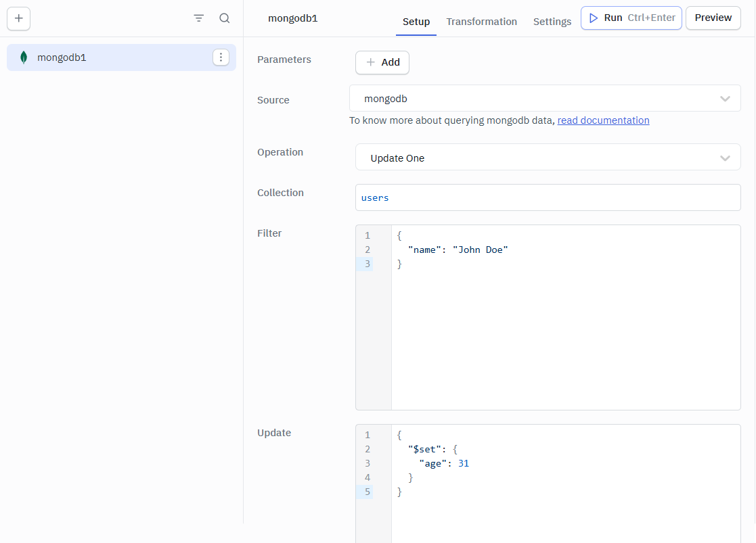Open the query filter icon
The image size is (756, 543).
point(198,18)
